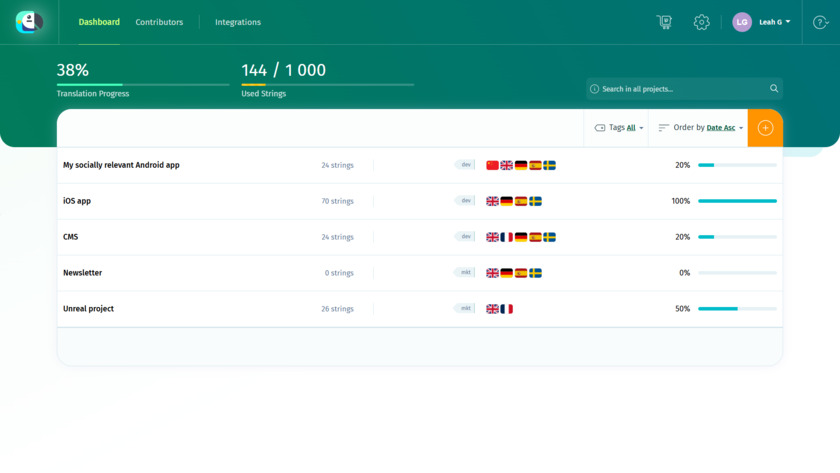Click the CMS 20% progress bar
The image size is (840, 473).
pos(737,237)
